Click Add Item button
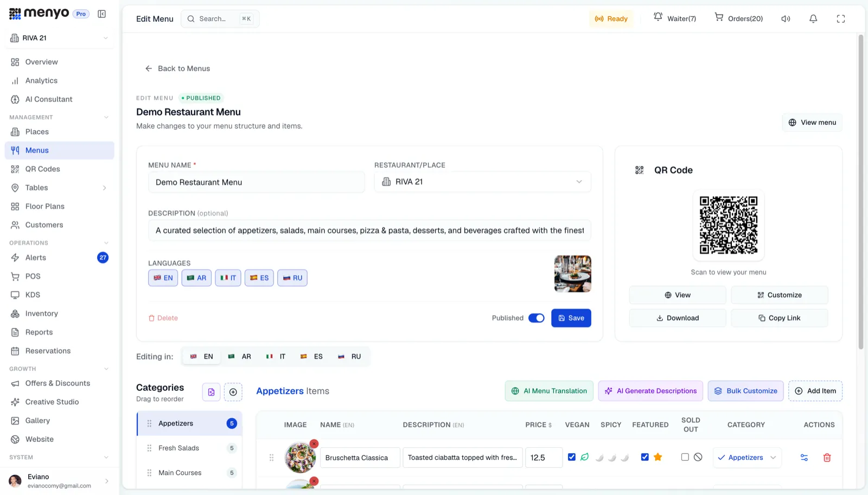 pos(815,391)
